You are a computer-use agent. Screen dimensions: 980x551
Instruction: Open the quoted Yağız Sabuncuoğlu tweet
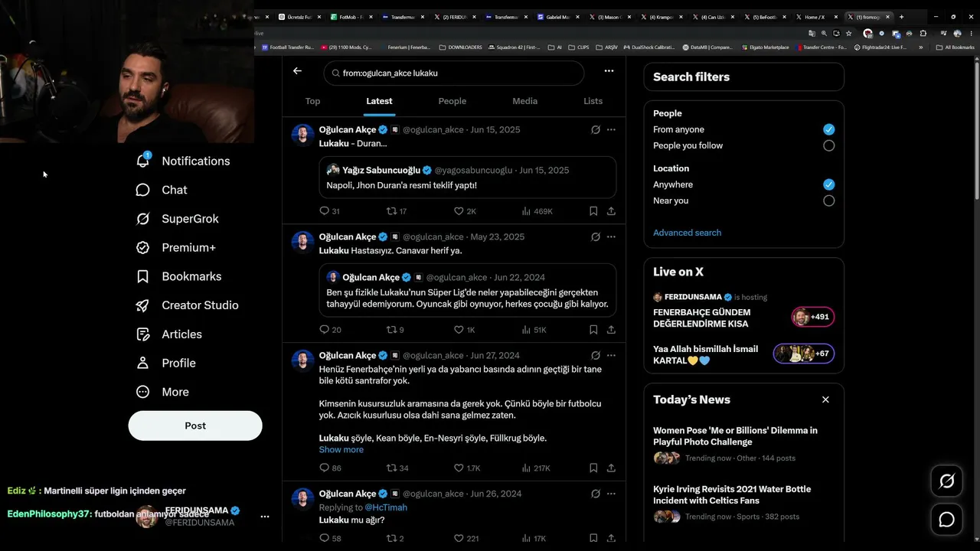click(x=467, y=178)
